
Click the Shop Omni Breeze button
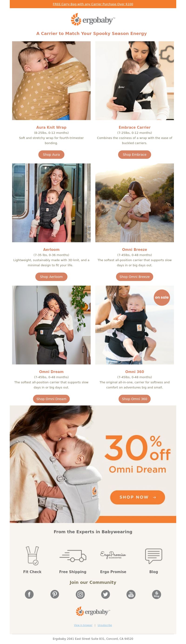(x=135, y=277)
